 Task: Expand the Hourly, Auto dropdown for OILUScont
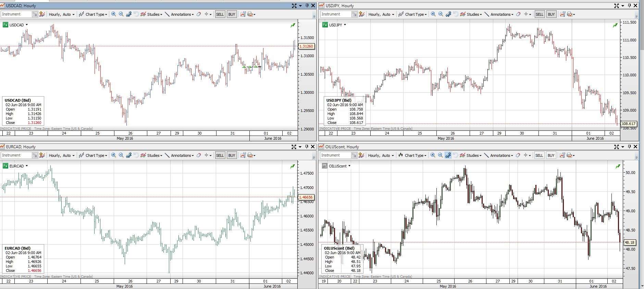[381, 155]
